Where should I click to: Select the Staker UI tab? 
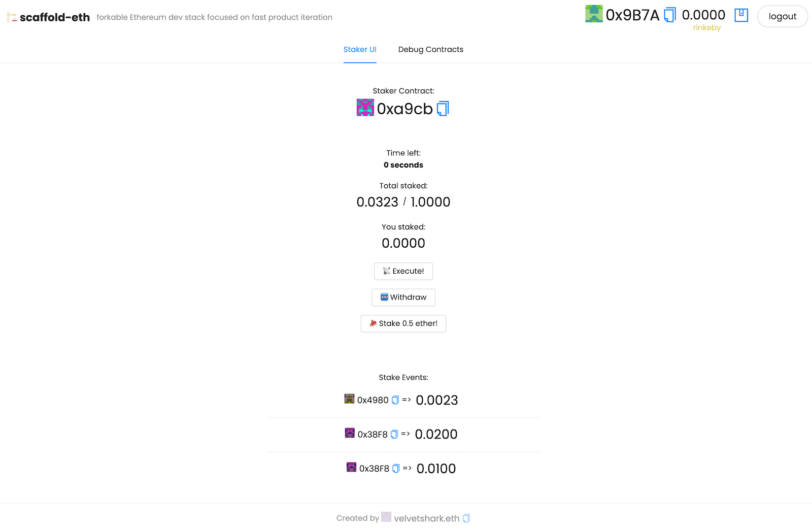(360, 49)
